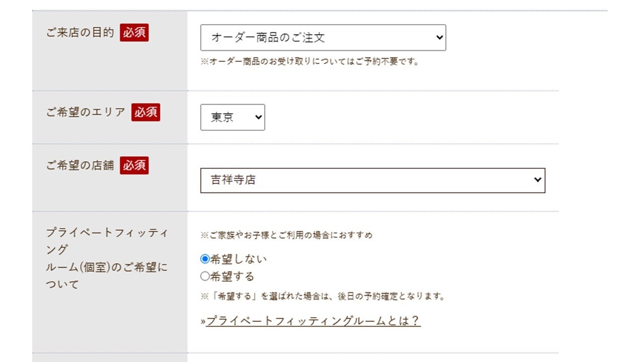Open the 東京 area dropdown
This screenshot has height=362, width=644.
coord(232,117)
